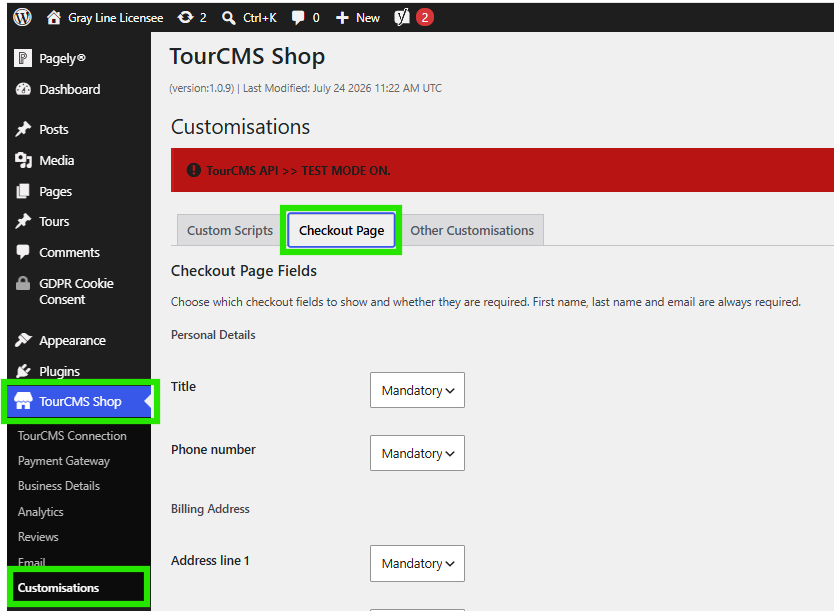
Task: Click the Tours pin icon
Action: (x=23, y=221)
